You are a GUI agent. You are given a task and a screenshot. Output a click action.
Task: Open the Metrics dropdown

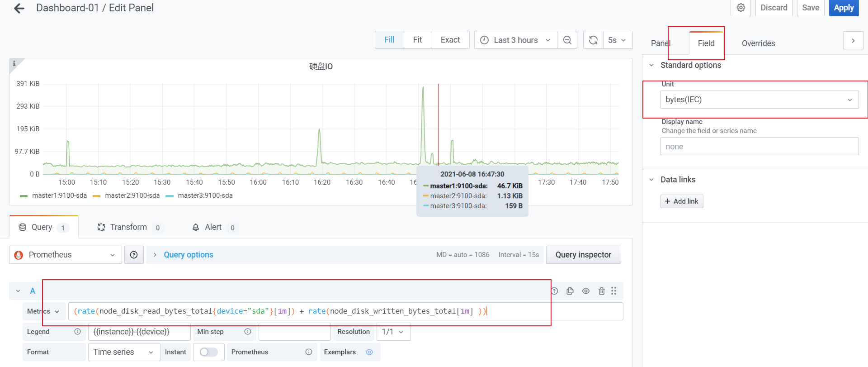coord(44,311)
